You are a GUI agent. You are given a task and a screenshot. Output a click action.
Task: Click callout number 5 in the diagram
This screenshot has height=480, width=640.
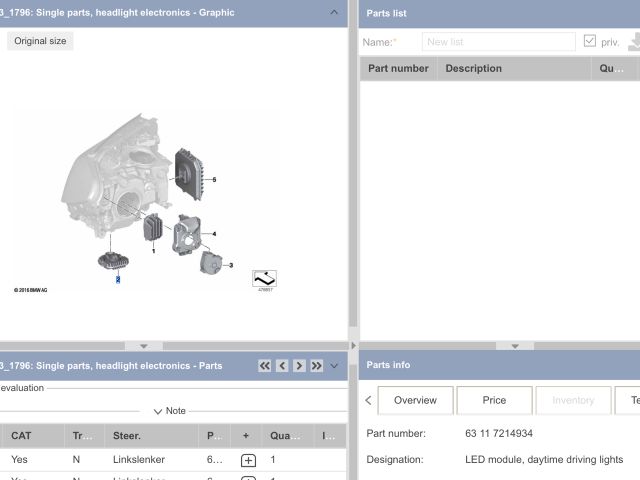click(214, 179)
